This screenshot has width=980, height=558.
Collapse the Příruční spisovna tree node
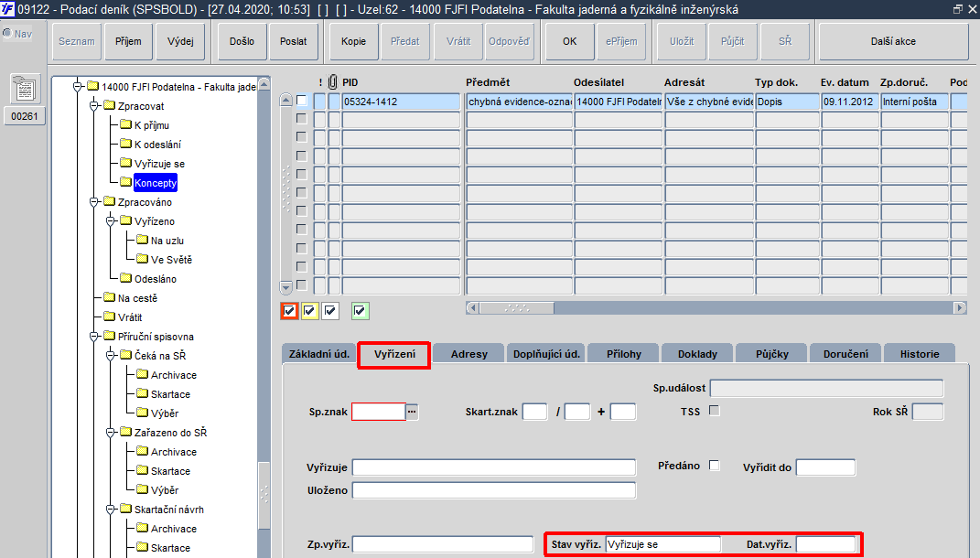coord(93,337)
